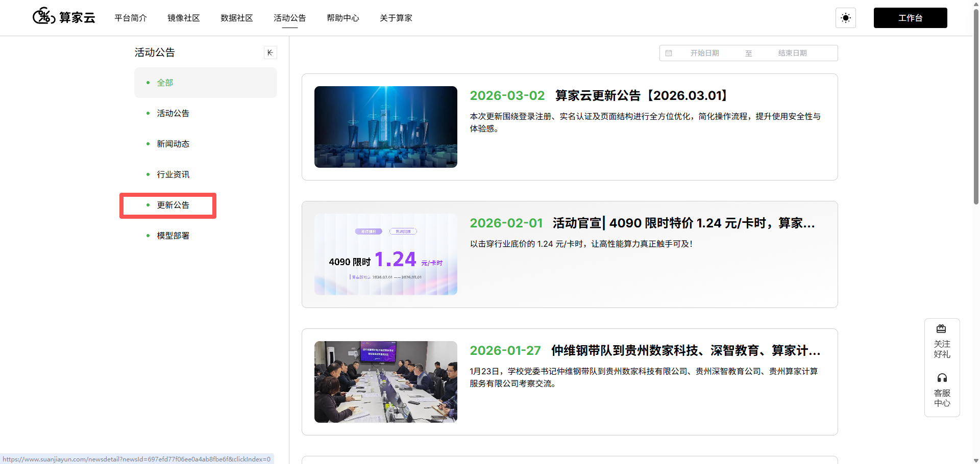This screenshot has width=980, height=464.
Task: Click the 活动公告 sidebar heading
Action: point(155,53)
